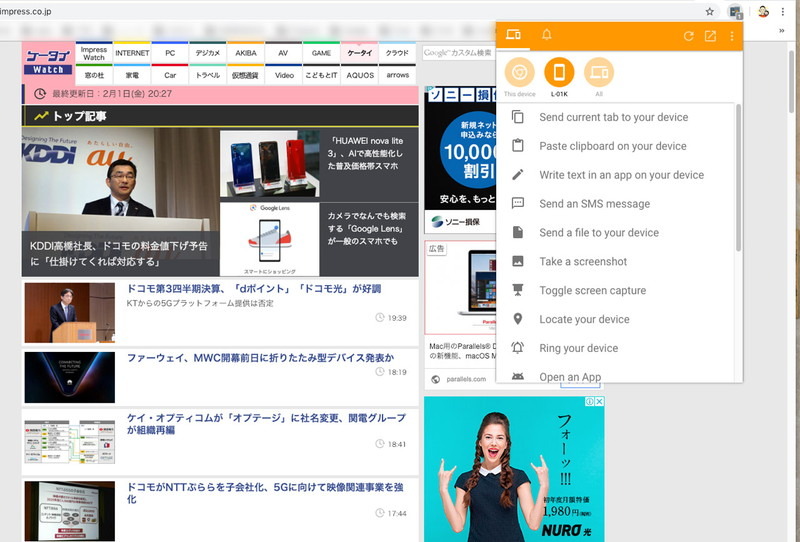The height and width of the screenshot is (542, 800).
Task: Open HUAWEI nova lite 3 article
Action: (x=365, y=153)
